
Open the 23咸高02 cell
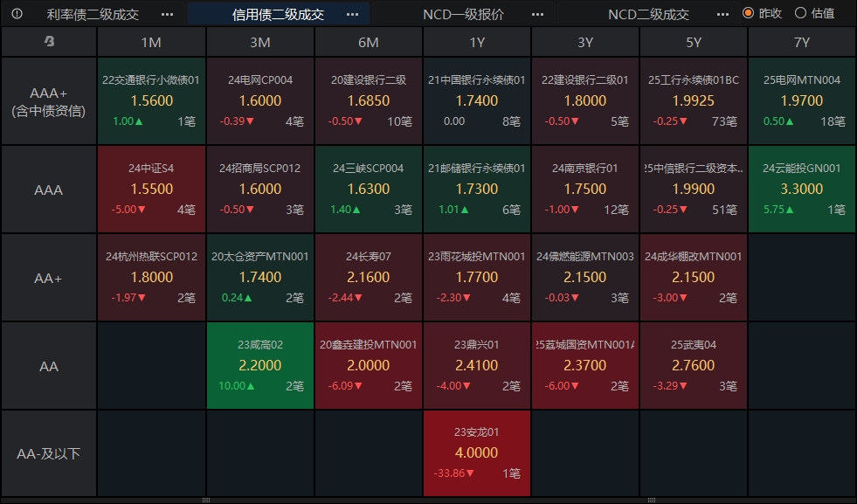260,365
